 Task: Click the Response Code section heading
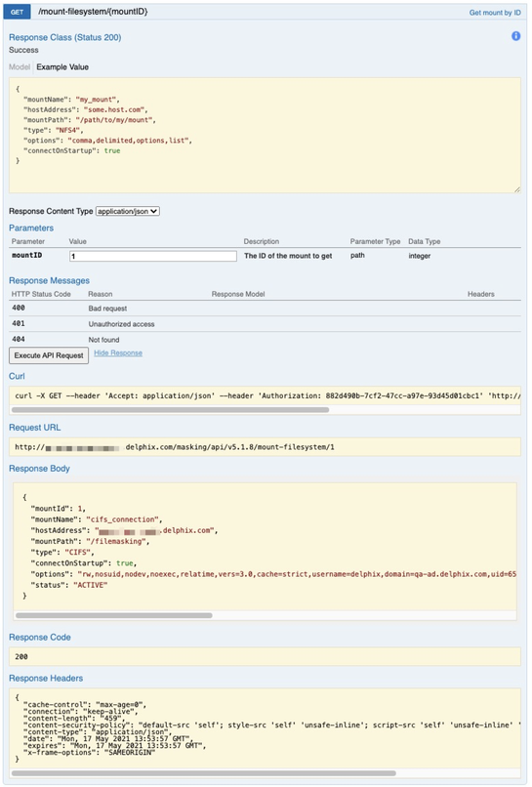point(40,637)
